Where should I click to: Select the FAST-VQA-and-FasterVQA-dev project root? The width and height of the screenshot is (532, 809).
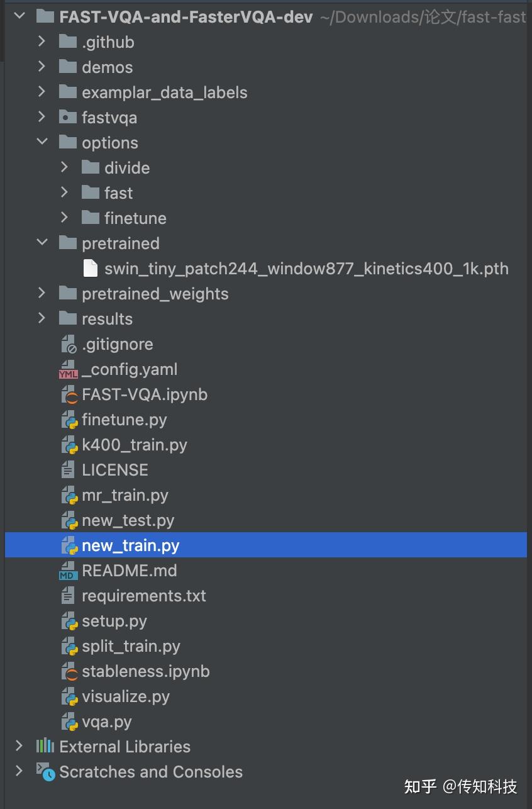pyautogui.click(x=186, y=17)
